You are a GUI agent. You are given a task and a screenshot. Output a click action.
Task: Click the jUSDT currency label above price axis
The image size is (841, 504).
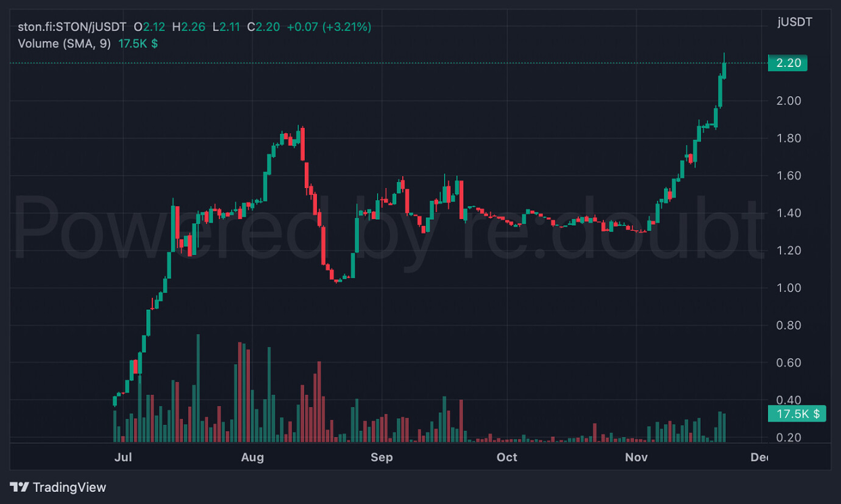coord(795,22)
